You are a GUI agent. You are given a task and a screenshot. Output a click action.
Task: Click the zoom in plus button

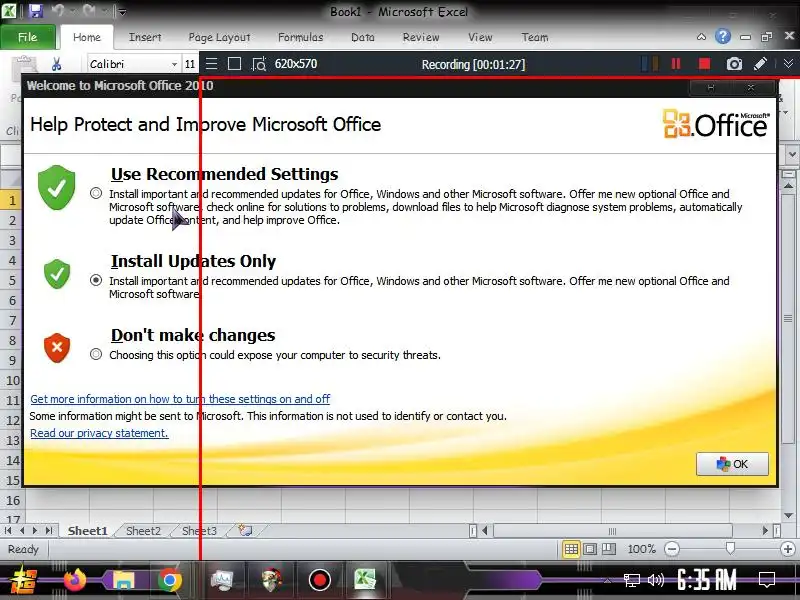(x=788, y=549)
